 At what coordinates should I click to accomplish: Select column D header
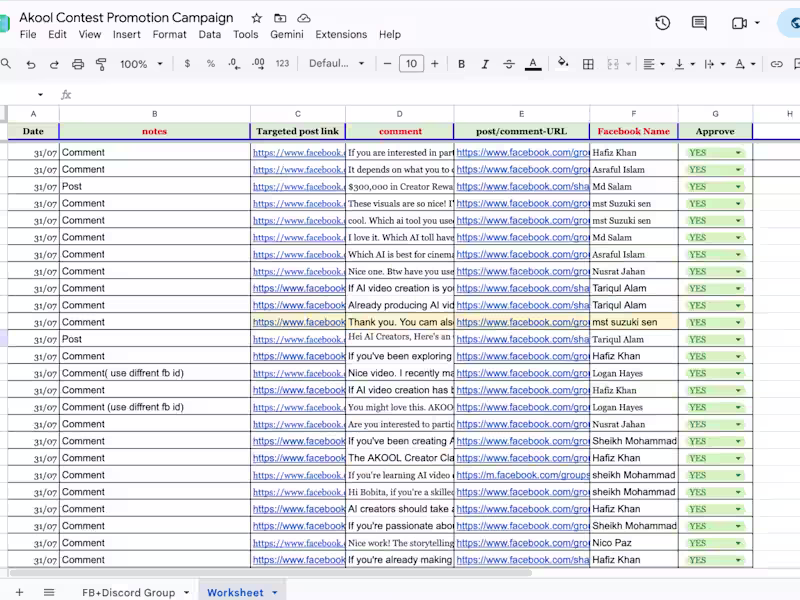coord(399,114)
